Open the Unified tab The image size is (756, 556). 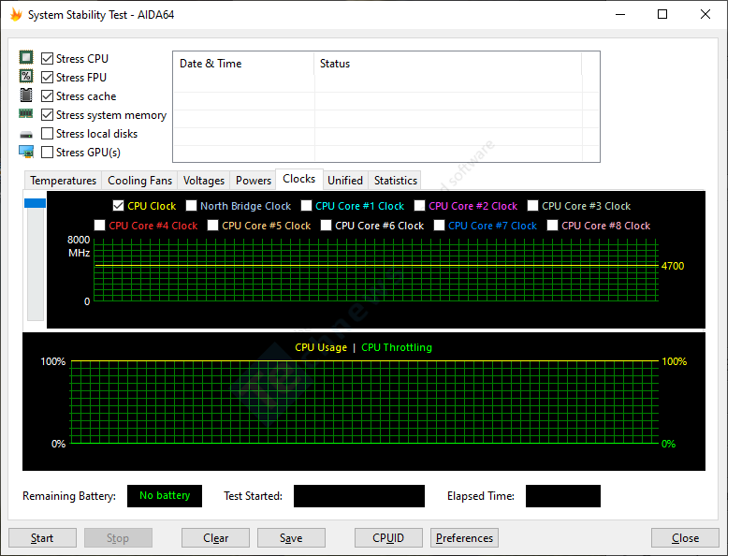pyautogui.click(x=345, y=181)
